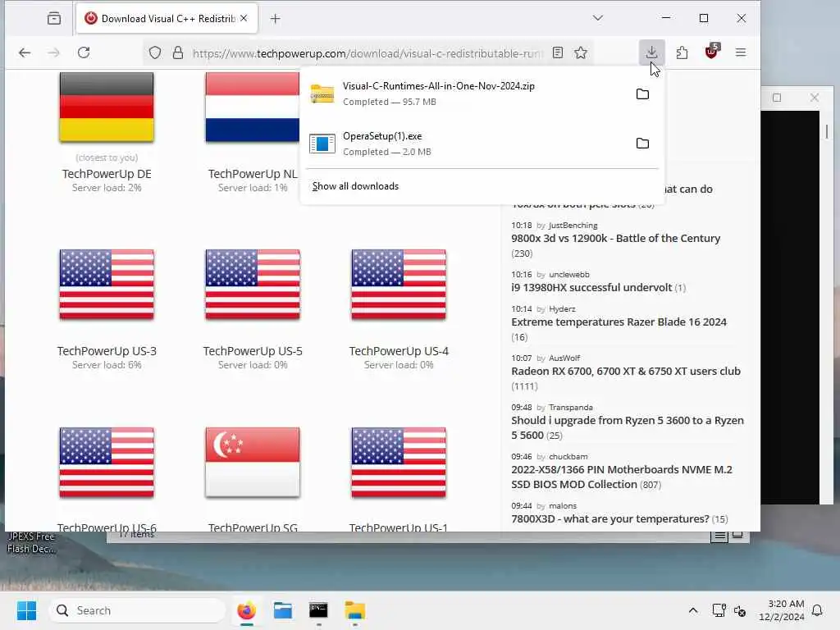Open the yellow File Explorer taskbar icon
The image size is (840, 630).
pyautogui.click(x=354, y=610)
